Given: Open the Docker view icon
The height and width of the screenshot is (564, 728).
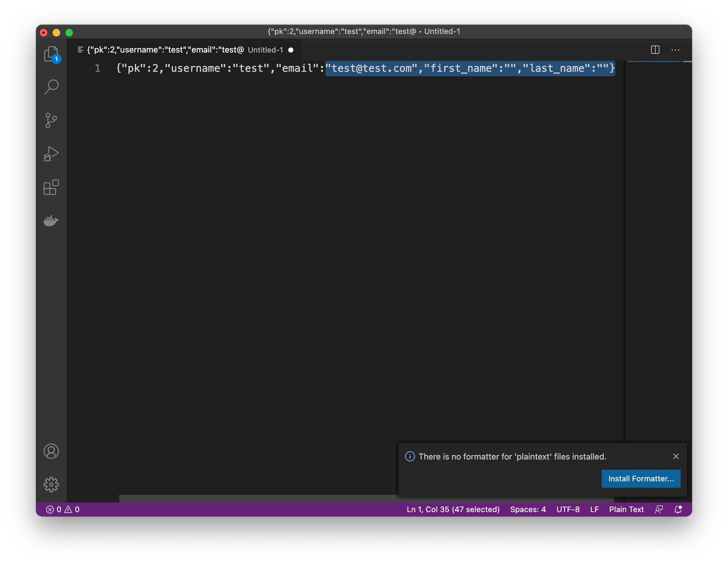Looking at the screenshot, I should click(x=51, y=220).
